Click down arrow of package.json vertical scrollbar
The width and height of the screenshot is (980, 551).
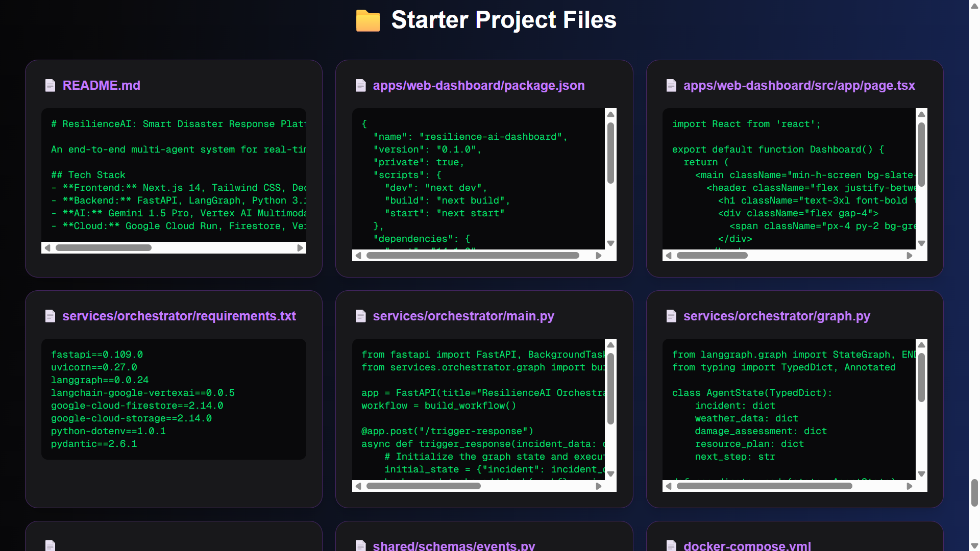(x=610, y=243)
